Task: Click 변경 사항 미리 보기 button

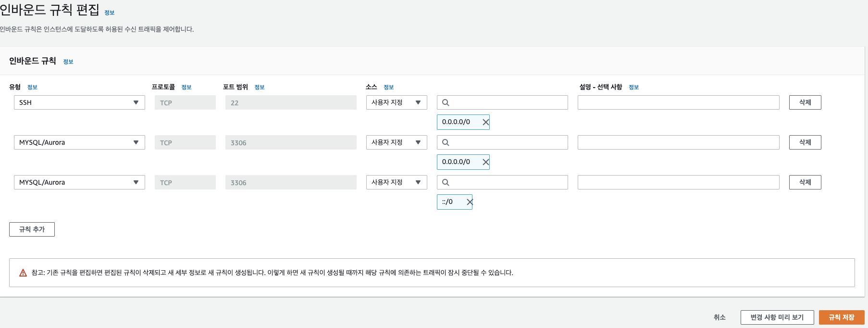Action: pos(777,317)
